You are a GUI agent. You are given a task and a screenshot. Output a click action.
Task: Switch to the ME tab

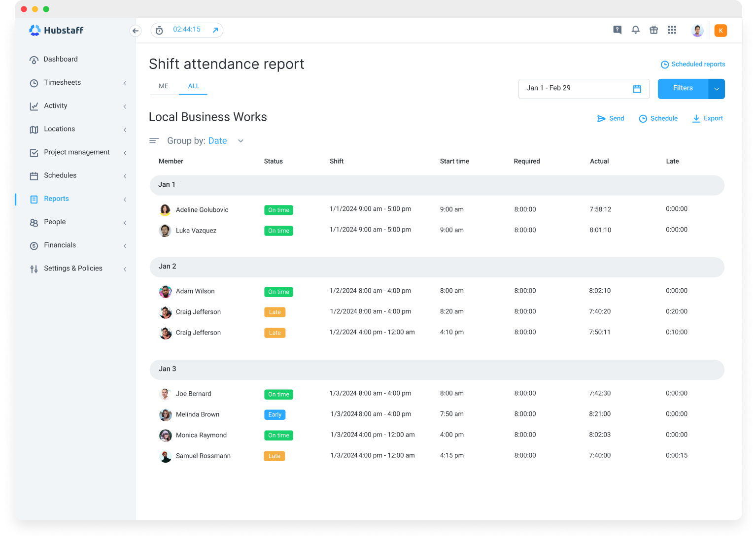tap(164, 86)
